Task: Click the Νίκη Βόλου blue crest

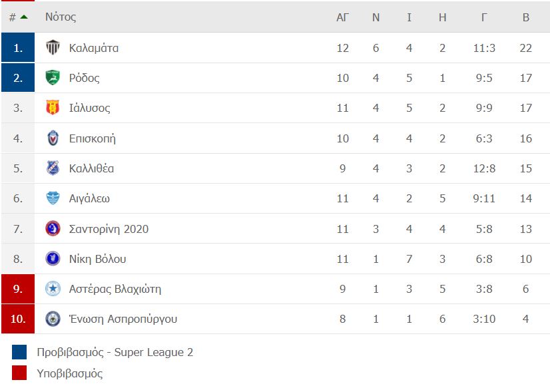Action: pos(53,258)
